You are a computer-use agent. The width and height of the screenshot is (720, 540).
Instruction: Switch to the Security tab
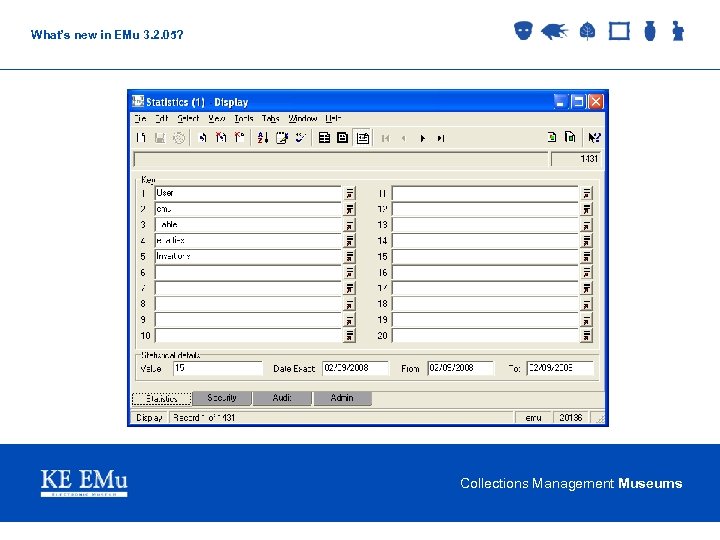point(222,398)
